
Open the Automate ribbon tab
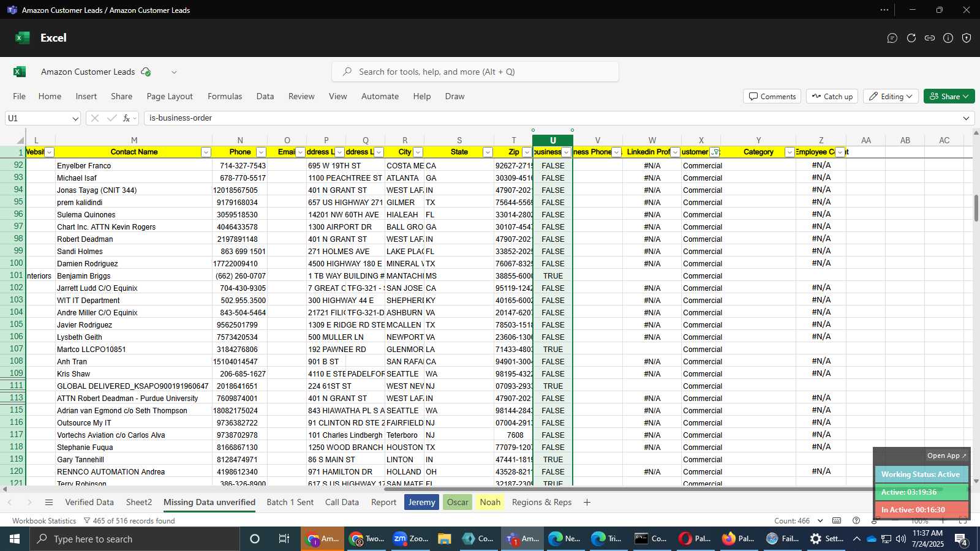click(380, 97)
